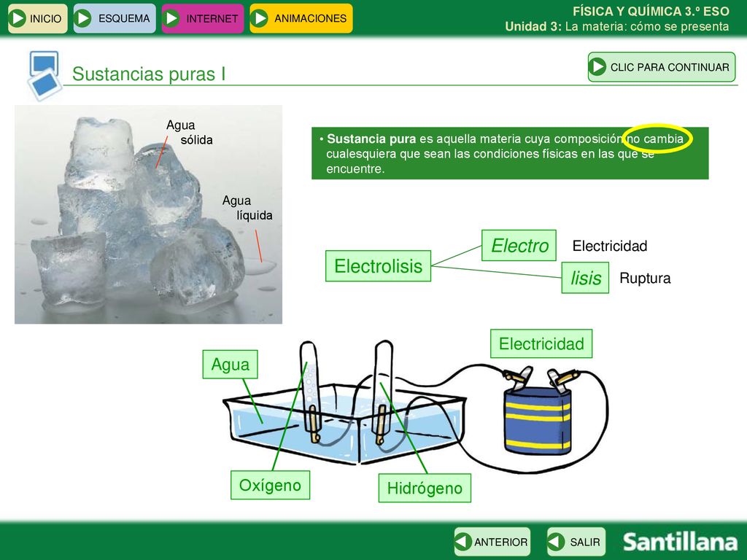Click the 'Ruptura' text
Screen dimensions: 747x560
coord(645,278)
